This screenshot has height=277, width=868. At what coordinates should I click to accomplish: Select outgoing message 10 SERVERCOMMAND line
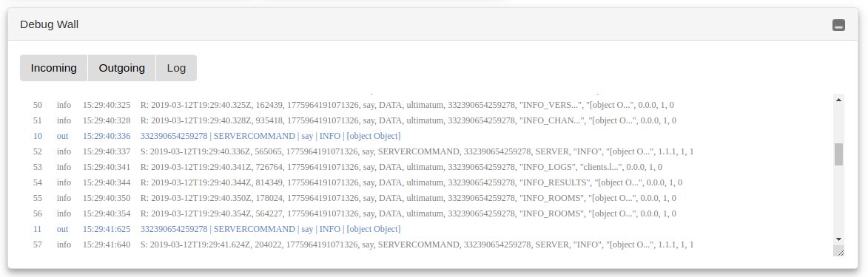click(363, 136)
